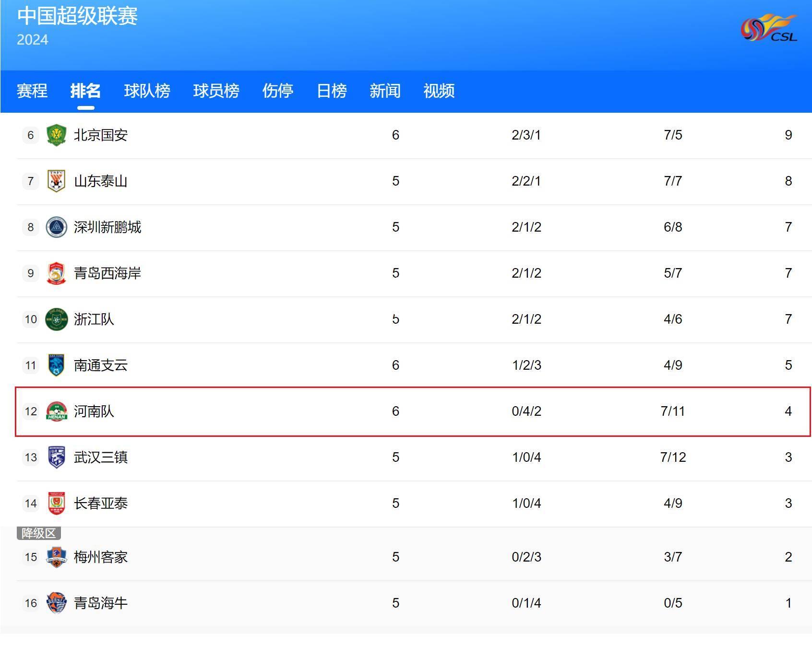Click 北京国安 goals 7/5

pyautogui.click(x=673, y=135)
